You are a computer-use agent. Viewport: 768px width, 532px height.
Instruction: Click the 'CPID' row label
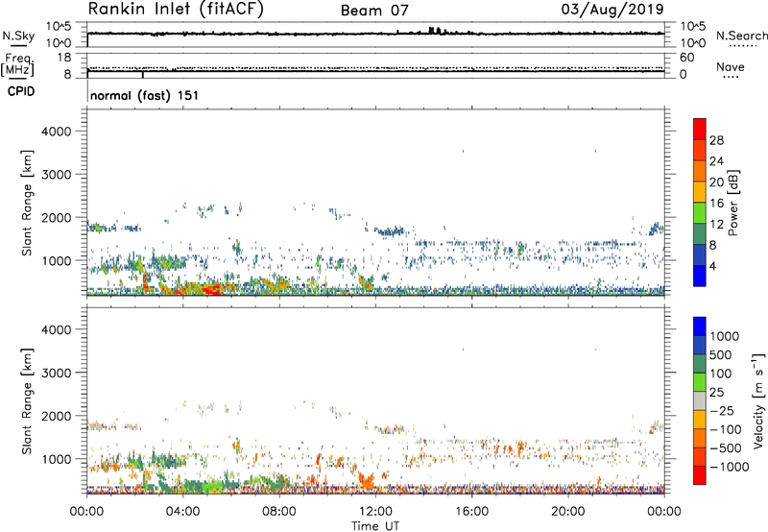coord(21,91)
